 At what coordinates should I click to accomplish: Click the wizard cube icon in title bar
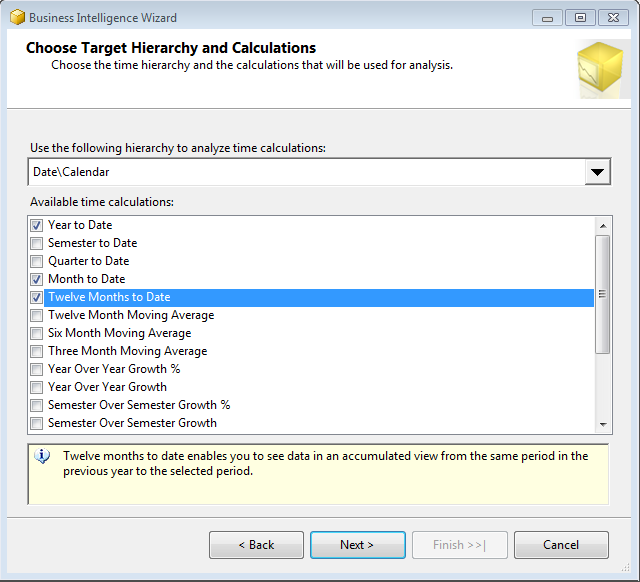coord(17,17)
